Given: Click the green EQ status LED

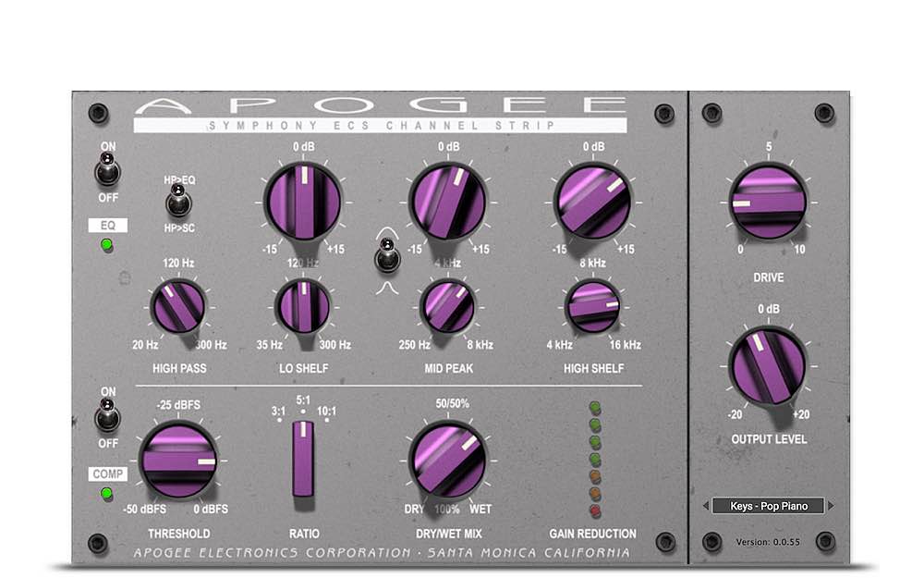Looking at the screenshot, I should [106, 245].
